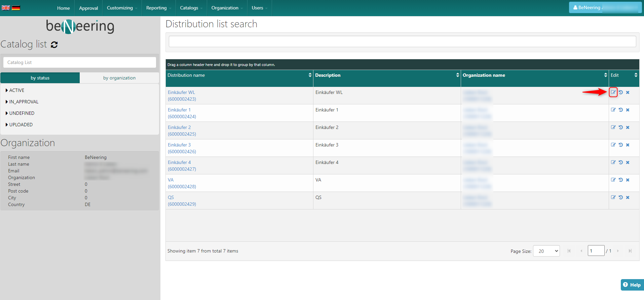Click the history icon for Einkäufer 1
644x300 pixels.
click(620, 110)
